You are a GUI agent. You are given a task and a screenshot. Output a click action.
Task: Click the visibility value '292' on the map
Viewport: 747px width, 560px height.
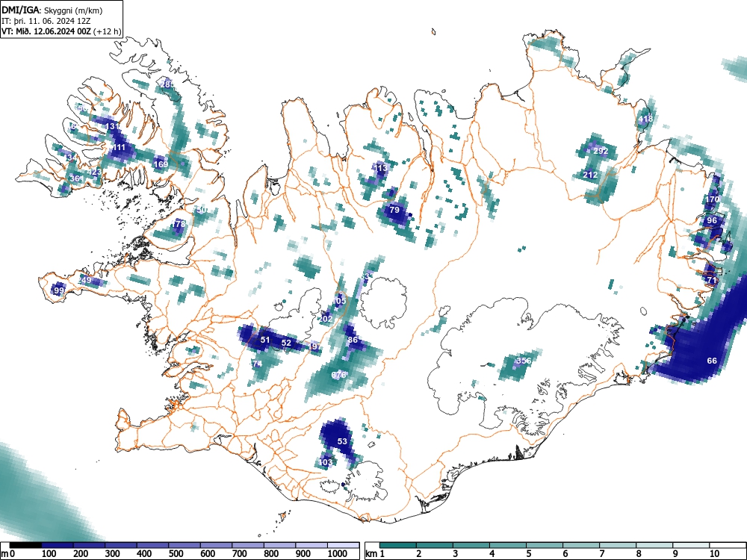click(x=601, y=151)
